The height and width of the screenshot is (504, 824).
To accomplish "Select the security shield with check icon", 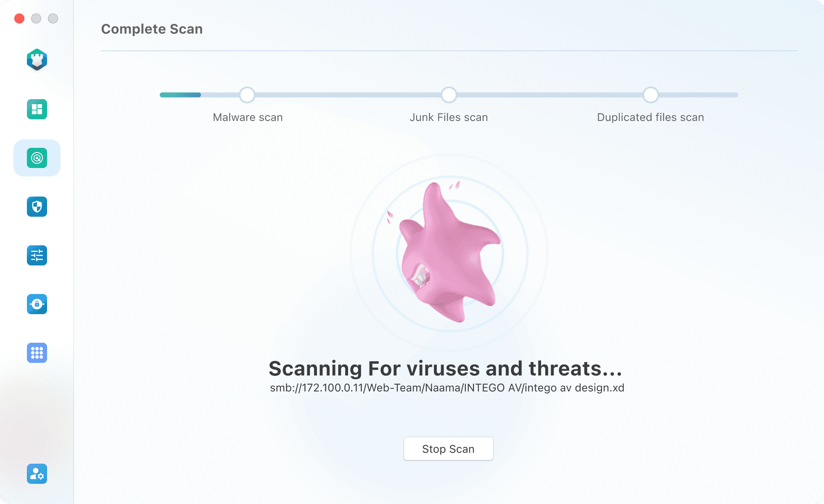I will [37, 206].
